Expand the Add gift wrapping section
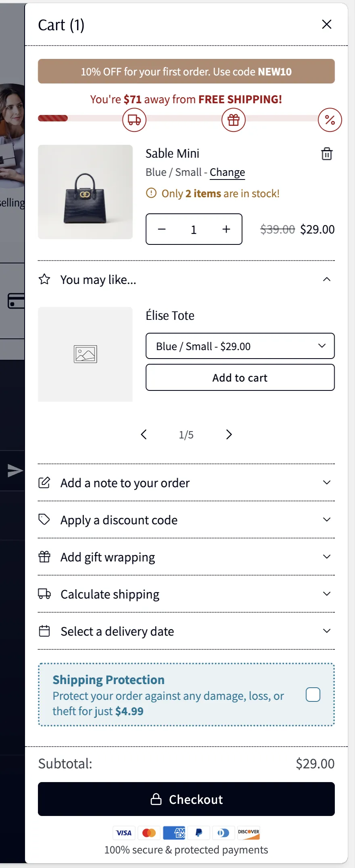The width and height of the screenshot is (355, 868). pos(186,557)
